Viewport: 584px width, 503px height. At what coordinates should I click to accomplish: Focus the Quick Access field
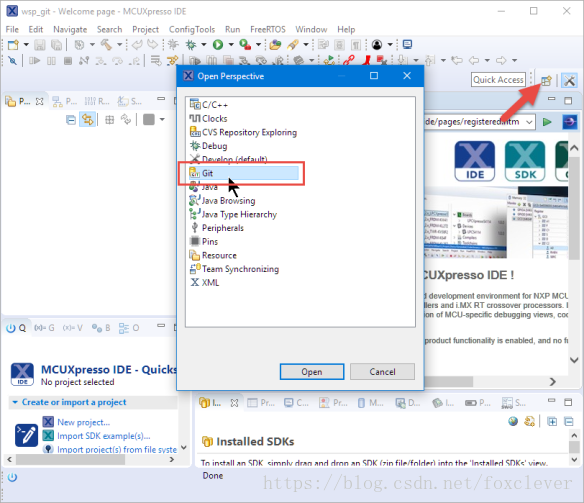point(498,80)
